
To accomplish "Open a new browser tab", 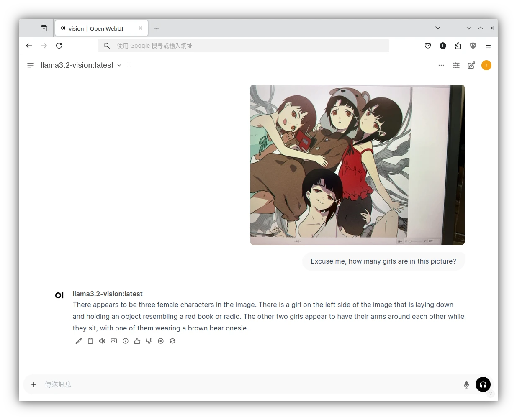I will (x=157, y=28).
